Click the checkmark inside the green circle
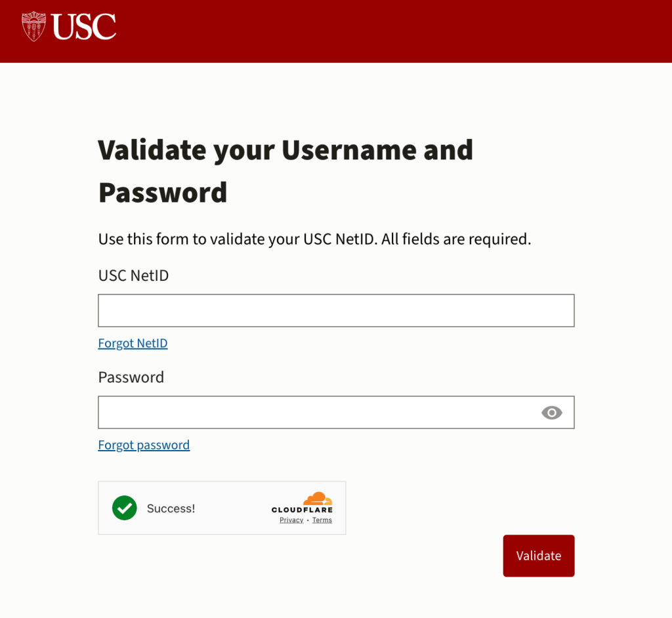The image size is (672, 618). pyautogui.click(x=124, y=508)
